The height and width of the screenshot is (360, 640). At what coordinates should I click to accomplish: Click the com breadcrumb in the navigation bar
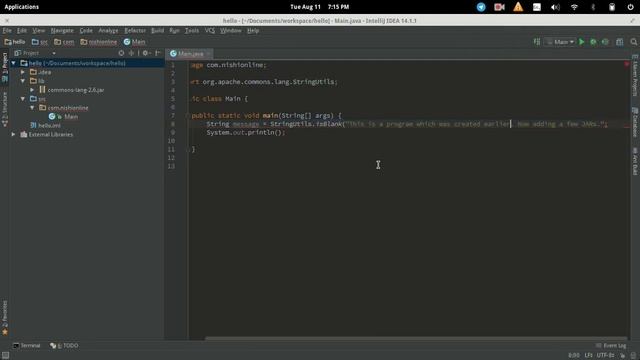(64, 42)
